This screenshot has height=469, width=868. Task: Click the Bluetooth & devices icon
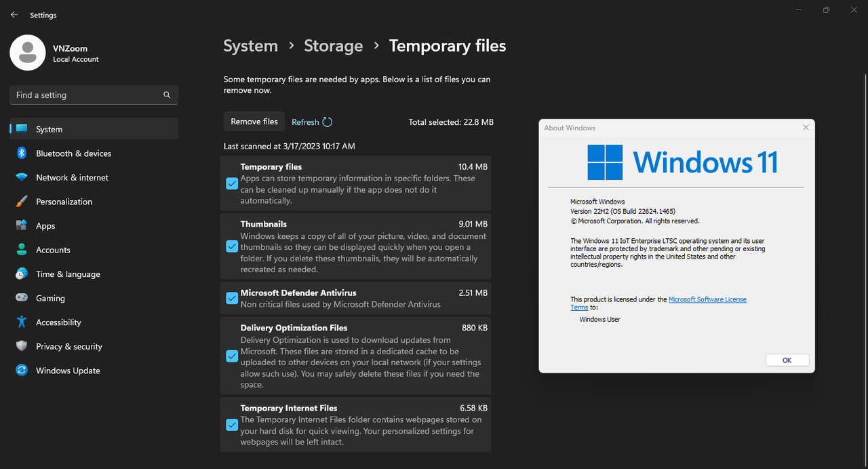tap(22, 153)
